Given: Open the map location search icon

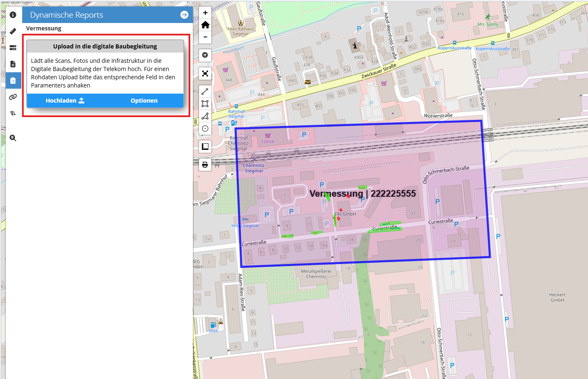Looking at the screenshot, I should (x=13, y=138).
